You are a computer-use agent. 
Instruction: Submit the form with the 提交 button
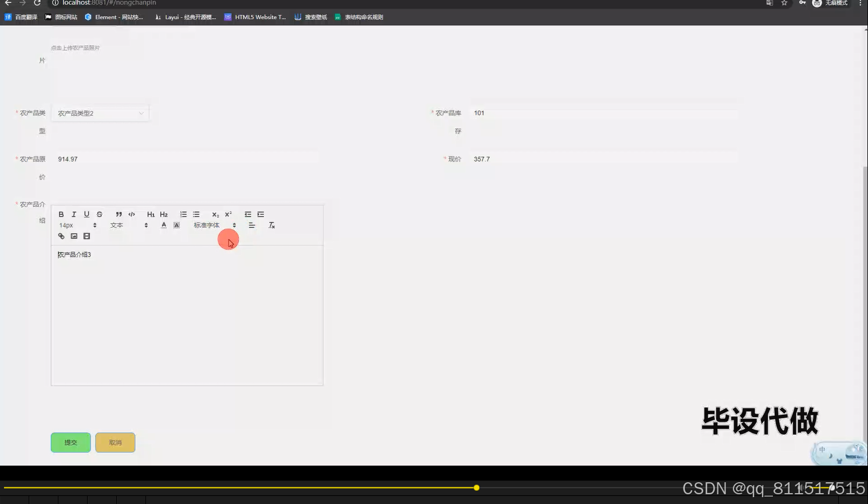[x=70, y=442]
